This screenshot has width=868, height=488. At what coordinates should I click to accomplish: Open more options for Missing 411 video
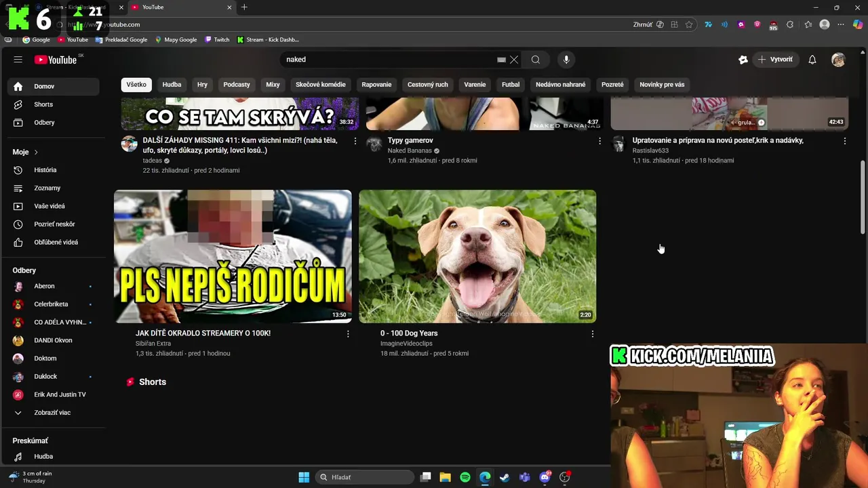click(x=355, y=141)
